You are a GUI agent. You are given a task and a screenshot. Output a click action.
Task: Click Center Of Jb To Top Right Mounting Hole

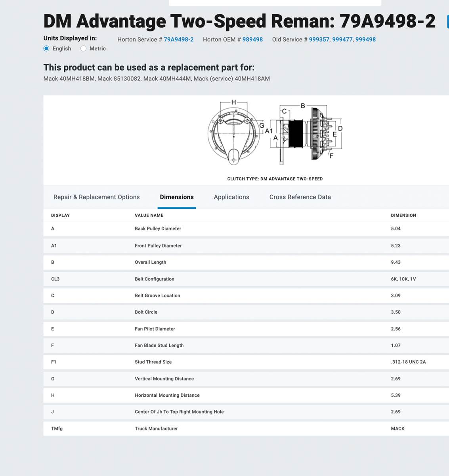pyautogui.click(x=179, y=412)
